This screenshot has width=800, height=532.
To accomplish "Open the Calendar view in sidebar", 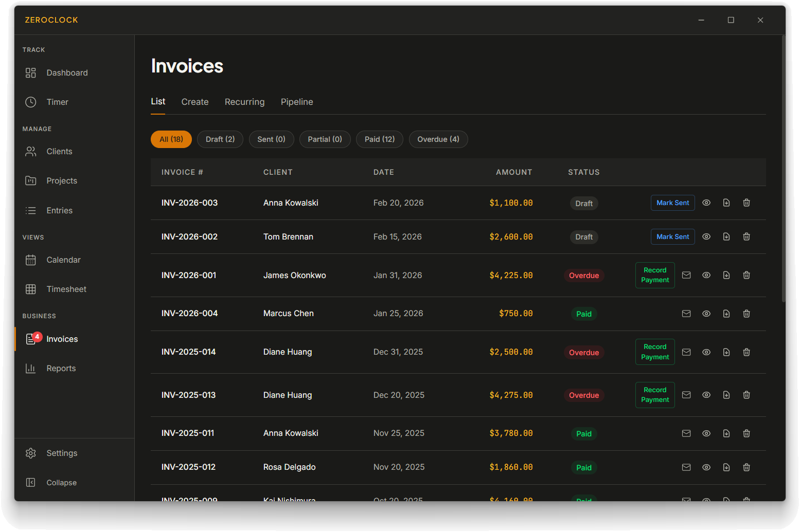I will [63, 260].
